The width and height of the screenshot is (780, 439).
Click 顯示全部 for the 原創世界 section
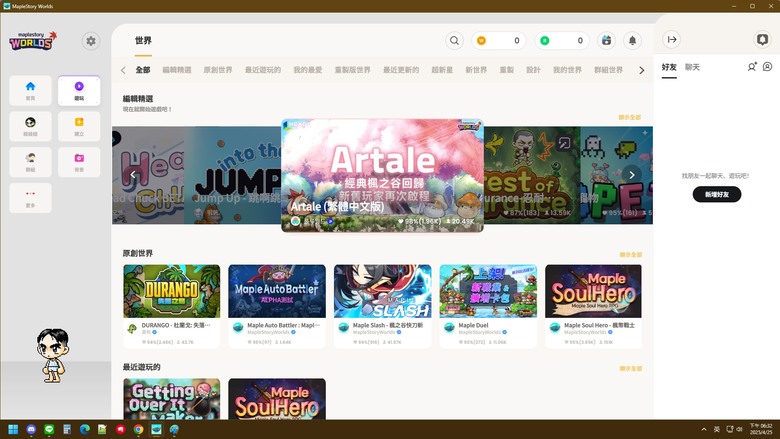click(630, 255)
